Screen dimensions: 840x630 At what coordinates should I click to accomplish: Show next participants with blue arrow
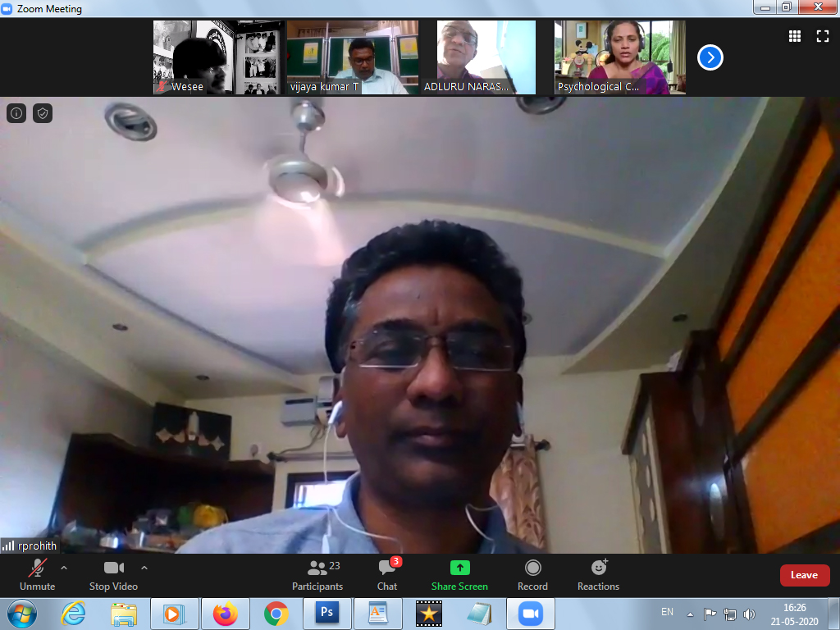(710, 57)
